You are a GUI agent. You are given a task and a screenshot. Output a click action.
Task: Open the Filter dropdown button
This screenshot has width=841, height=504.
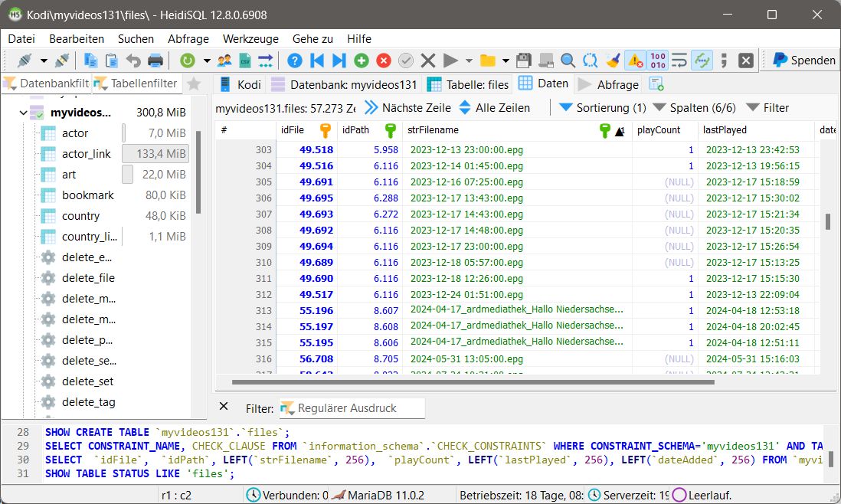(767, 108)
